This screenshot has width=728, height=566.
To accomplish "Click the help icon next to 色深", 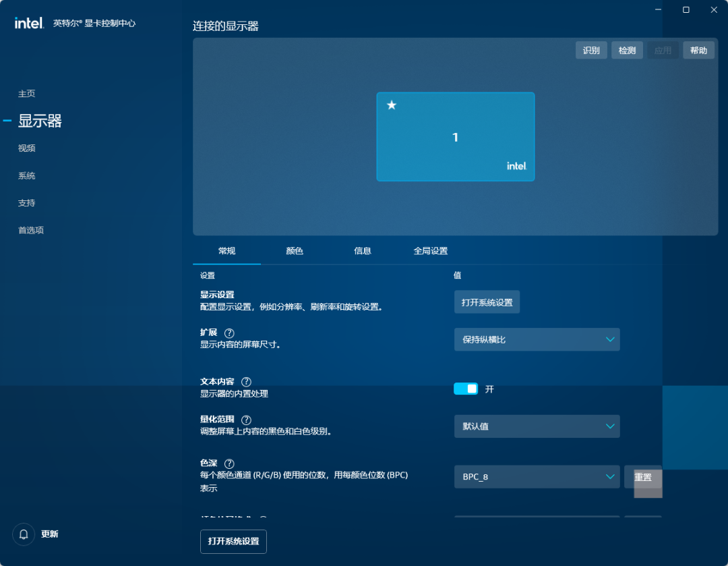I will coord(229,463).
